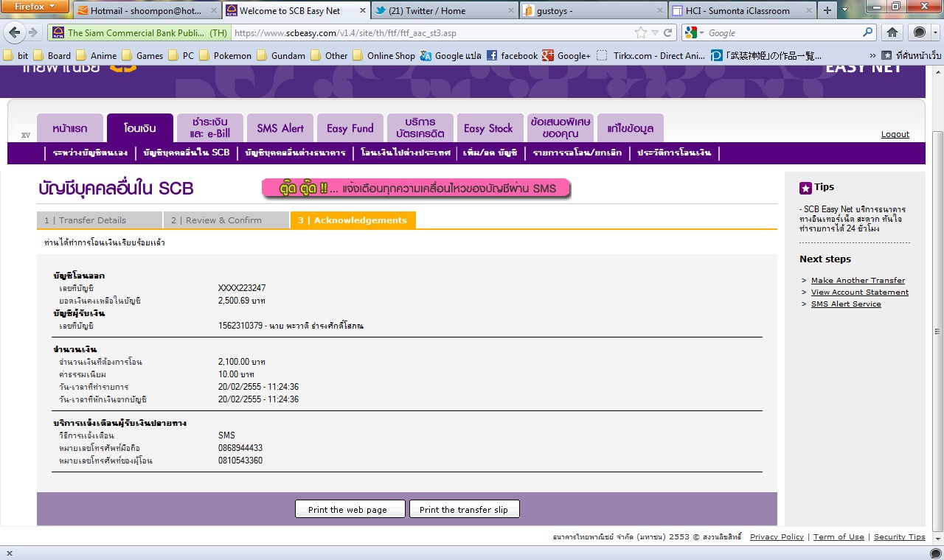Follow the SMS Alert Service link

point(846,304)
